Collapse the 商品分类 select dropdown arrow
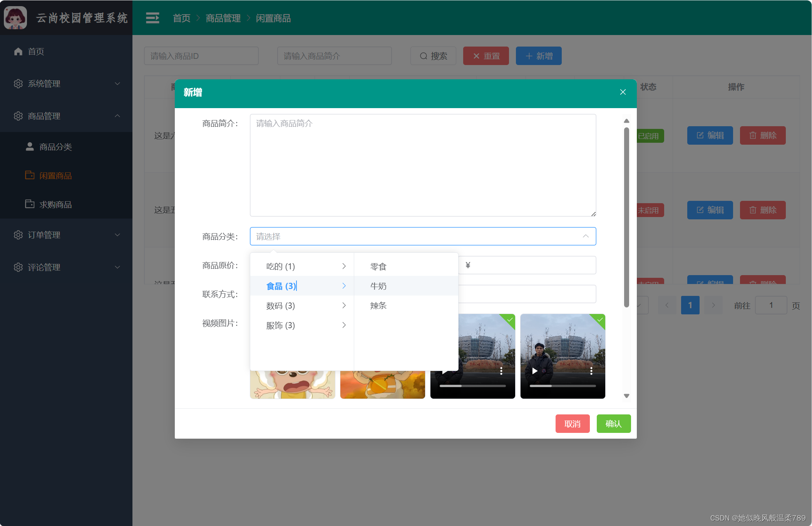The width and height of the screenshot is (812, 526). pos(586,236)
